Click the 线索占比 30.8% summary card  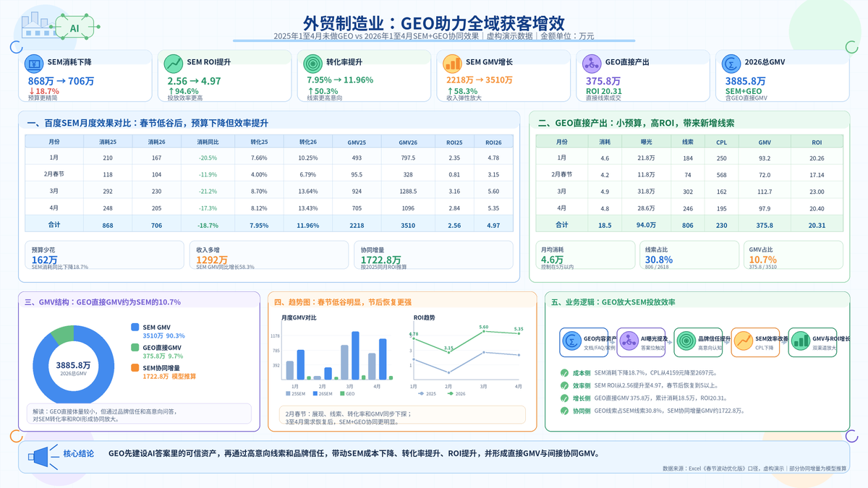point(689,256)
